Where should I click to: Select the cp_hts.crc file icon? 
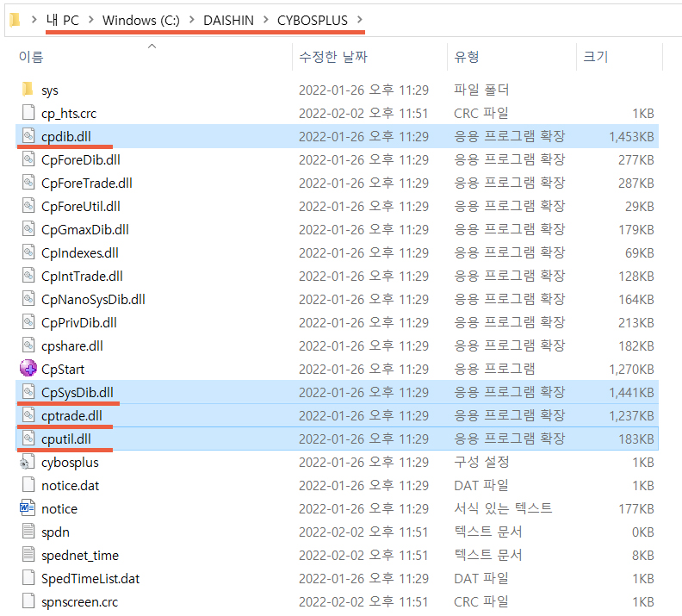click(x=28, y=113)
